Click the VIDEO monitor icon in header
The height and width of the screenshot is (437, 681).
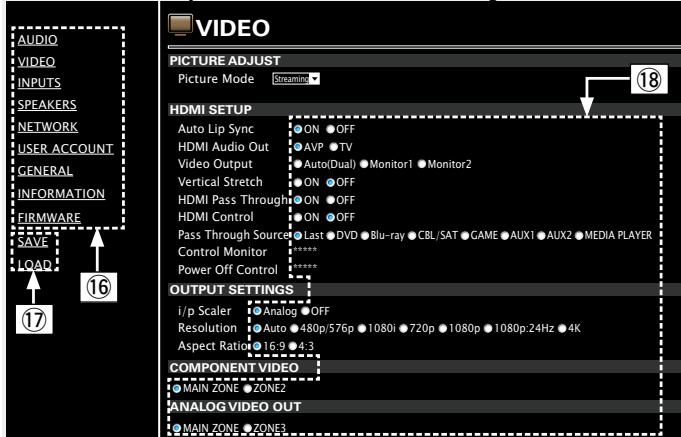(x=180, y=25)
